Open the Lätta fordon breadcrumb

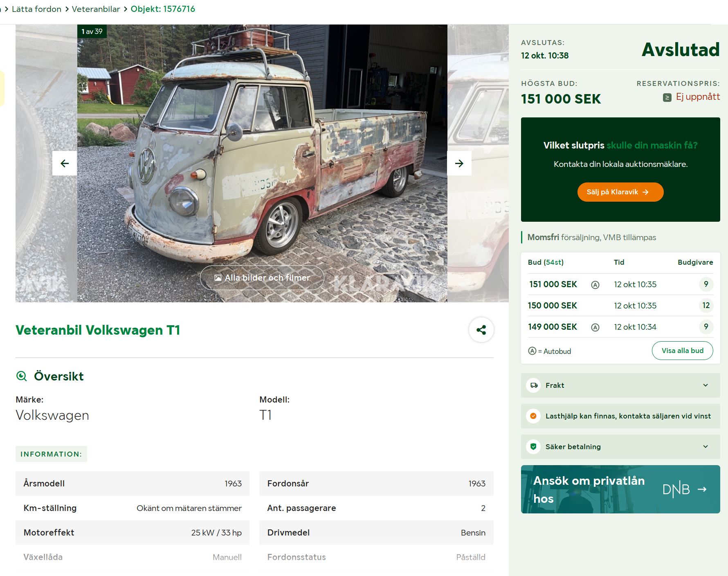(36, 9)
